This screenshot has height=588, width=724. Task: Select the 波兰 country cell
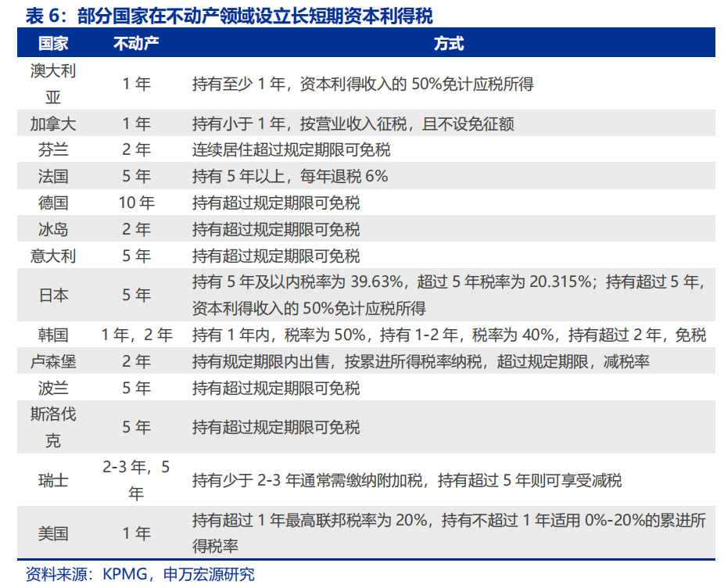53,388
